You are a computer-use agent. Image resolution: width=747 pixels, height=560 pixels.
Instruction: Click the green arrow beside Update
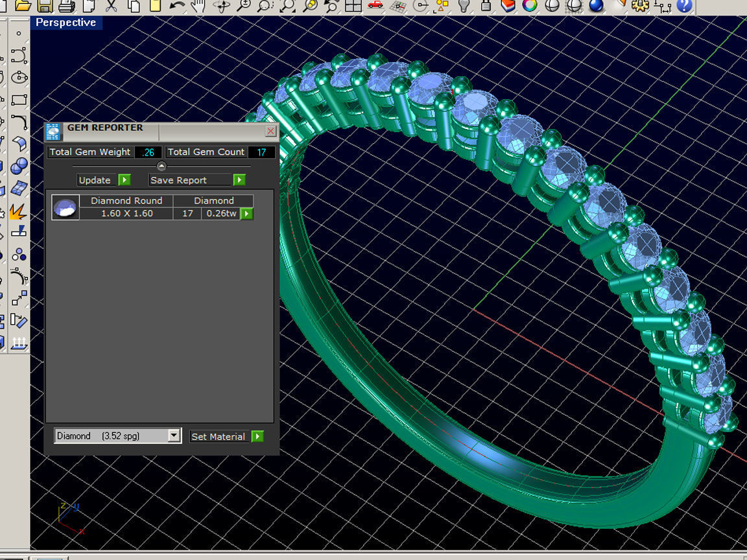tap(124, 180)
